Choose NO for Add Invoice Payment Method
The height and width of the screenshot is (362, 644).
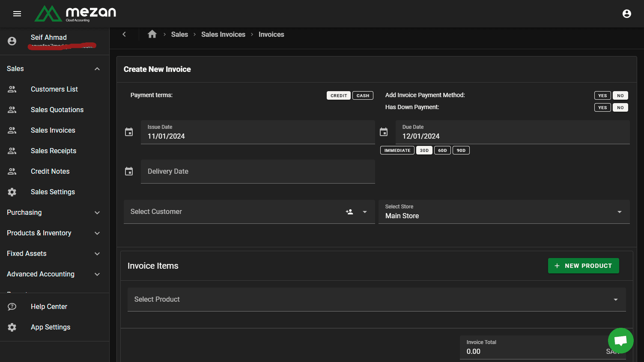pyautogui.click(x=620, y=95)
